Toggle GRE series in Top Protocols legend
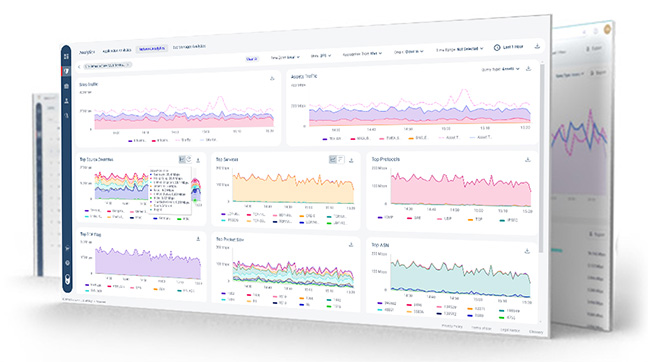 414,218
